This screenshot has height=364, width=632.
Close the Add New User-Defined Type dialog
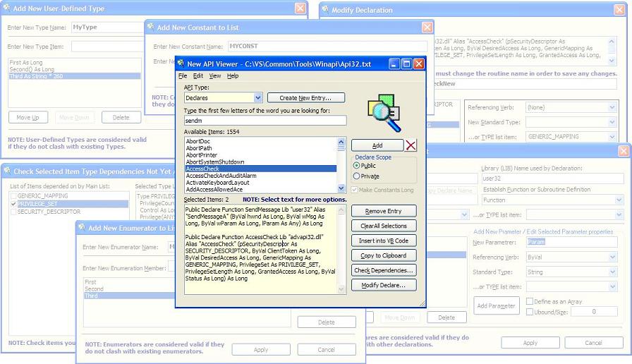[300, 8]
